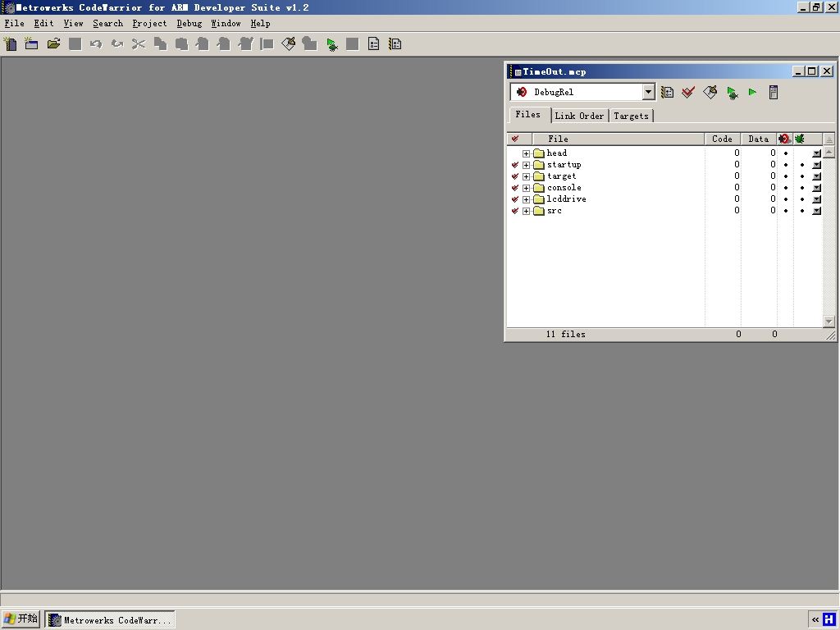This screenshot has width=840, height=630.
Task: Click the "11 files" status text
Action: coord(566,335)
